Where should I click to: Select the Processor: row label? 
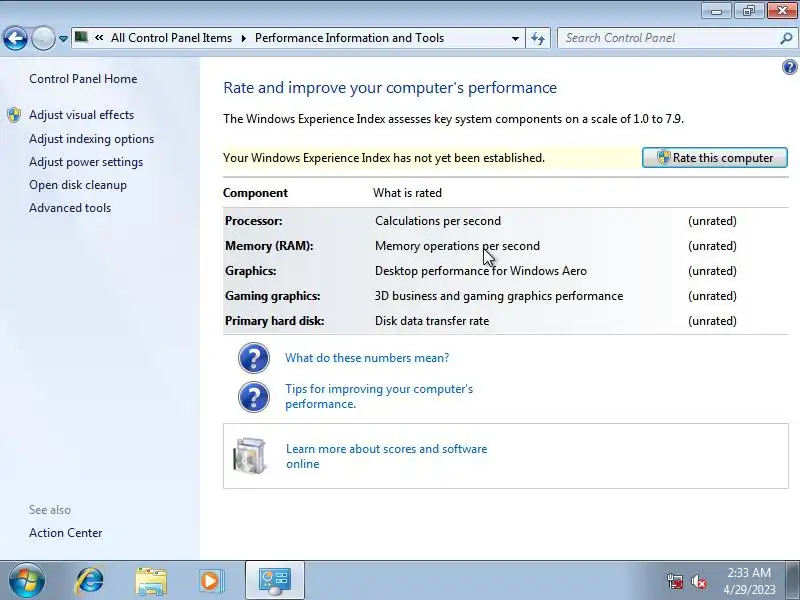click(254, 221)
